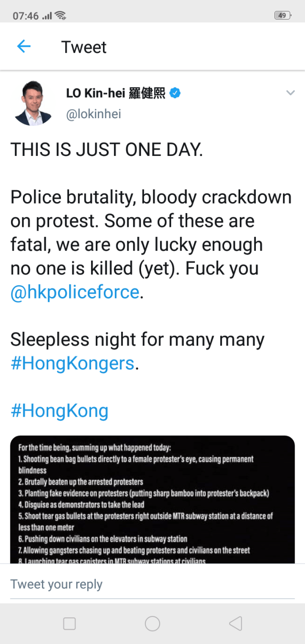The image size is (305, 644).
Task: Open the attached summary image
Action: tap(152, 500)
